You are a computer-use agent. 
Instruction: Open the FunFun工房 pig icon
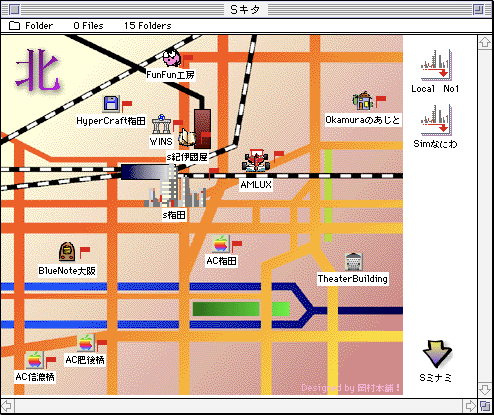(x=172, y=58)
